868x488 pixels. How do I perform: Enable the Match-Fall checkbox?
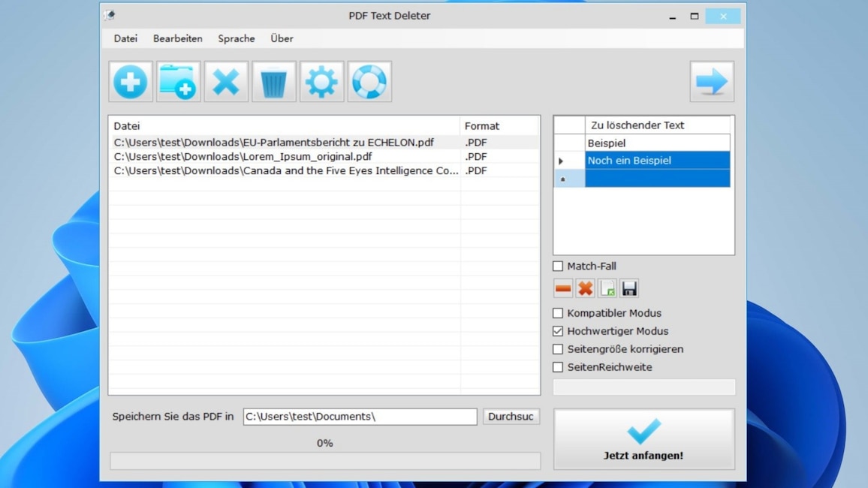tap(558, 266)
